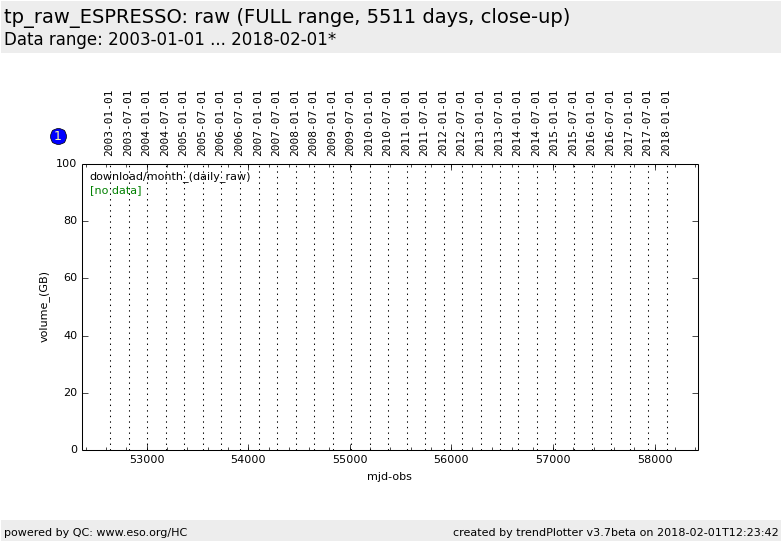Click the green [no data] label

click(x=115, y=190)
